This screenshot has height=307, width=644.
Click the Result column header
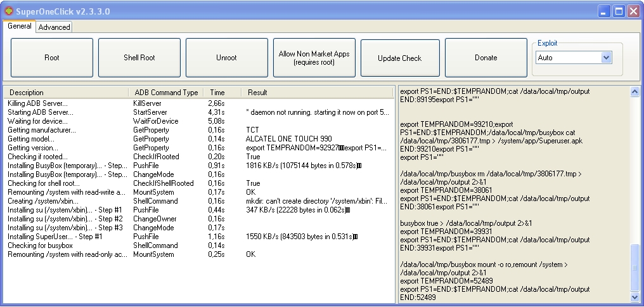pyautogui.click(x=257, y=93)
